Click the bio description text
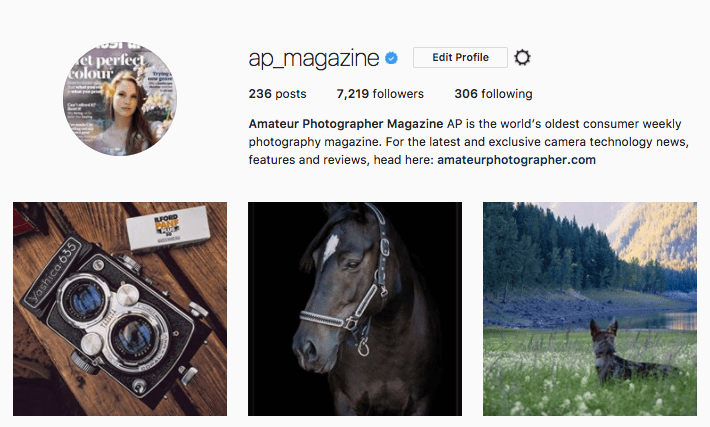Screen dimensions: 710x427 [x=469, y=142]
